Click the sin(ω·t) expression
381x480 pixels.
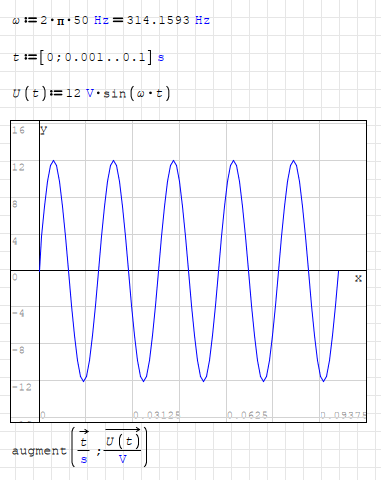click(x=137, y=93)
